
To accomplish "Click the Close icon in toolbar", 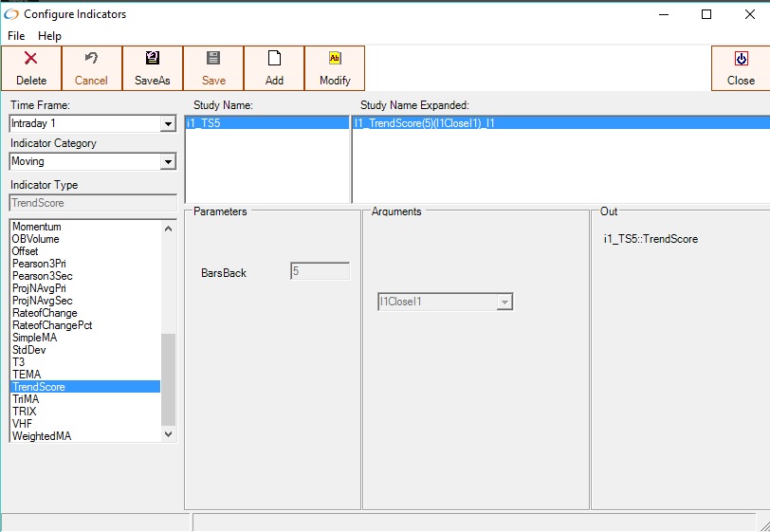I will (x=741, y=59).
